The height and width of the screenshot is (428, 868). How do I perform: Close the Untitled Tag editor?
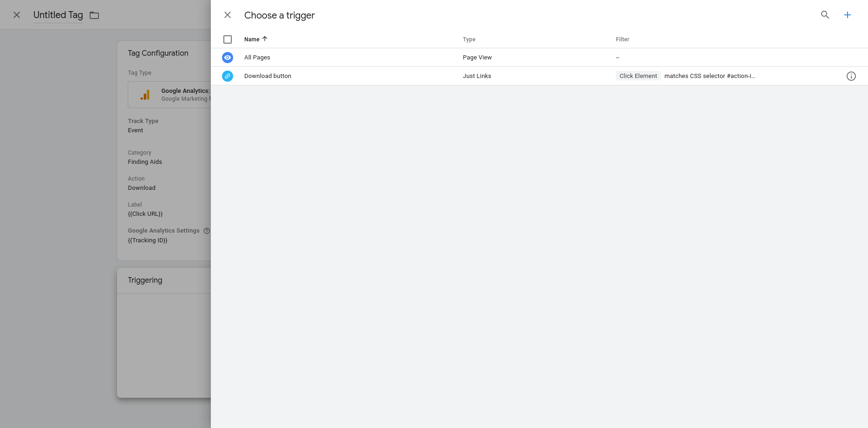[x=17, y=15]
